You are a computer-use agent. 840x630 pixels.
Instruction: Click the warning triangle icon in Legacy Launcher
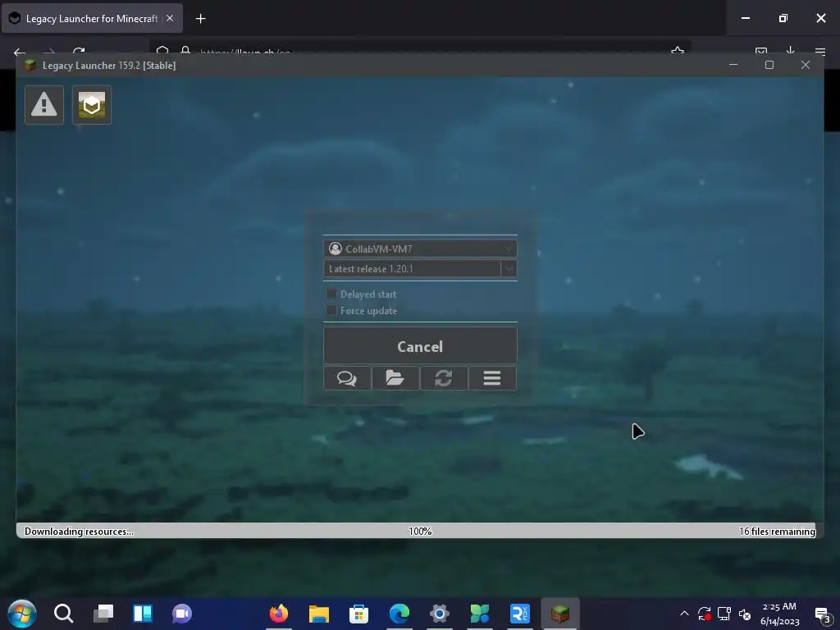[44, 105]
